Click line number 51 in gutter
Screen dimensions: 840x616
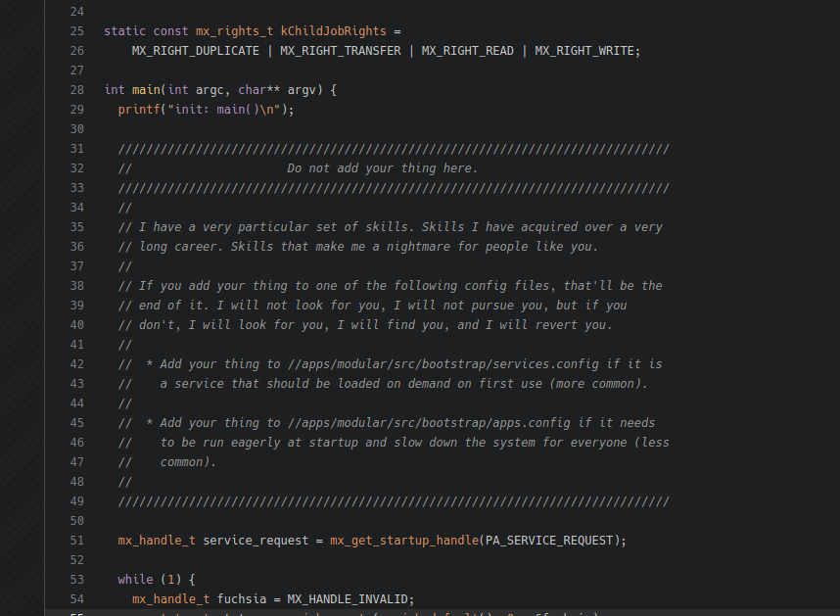77,541
